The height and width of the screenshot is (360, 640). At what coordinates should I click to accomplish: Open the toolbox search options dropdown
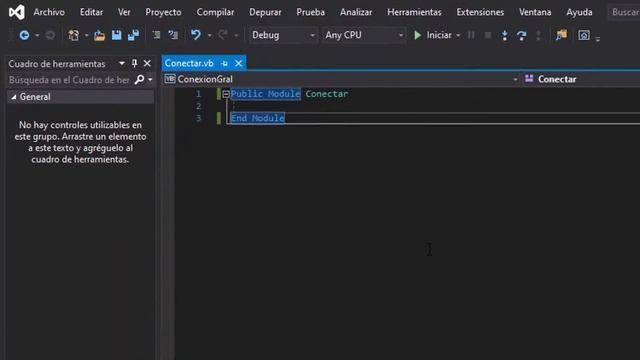(150, 80)
